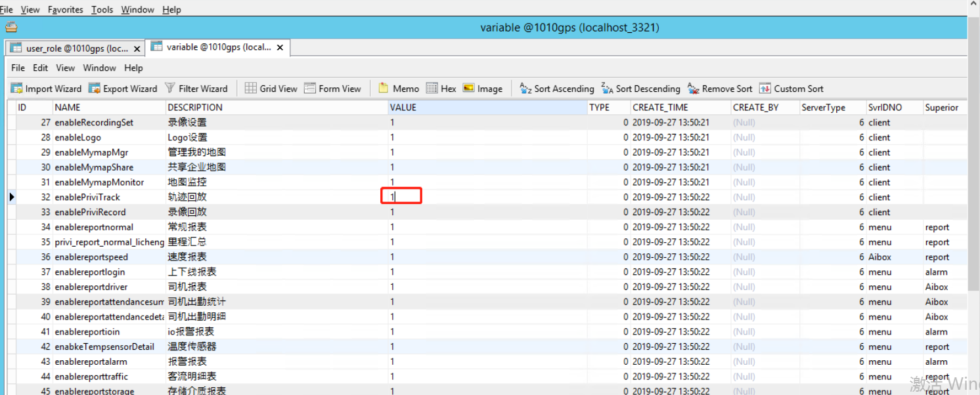
Task: Open the Filter Wizard
Action: point(196,89)
